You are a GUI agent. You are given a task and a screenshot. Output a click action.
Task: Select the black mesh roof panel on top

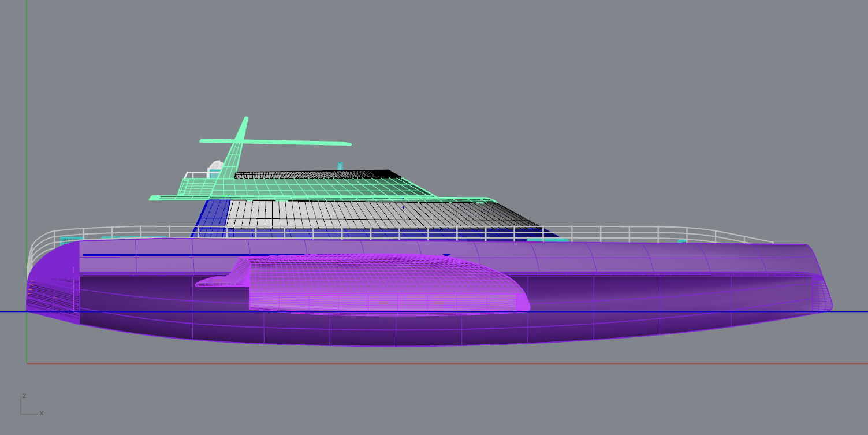[312, 174]
